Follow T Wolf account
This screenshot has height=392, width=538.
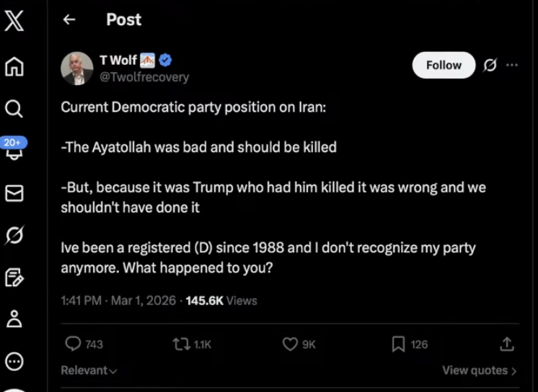coord(444,65)
